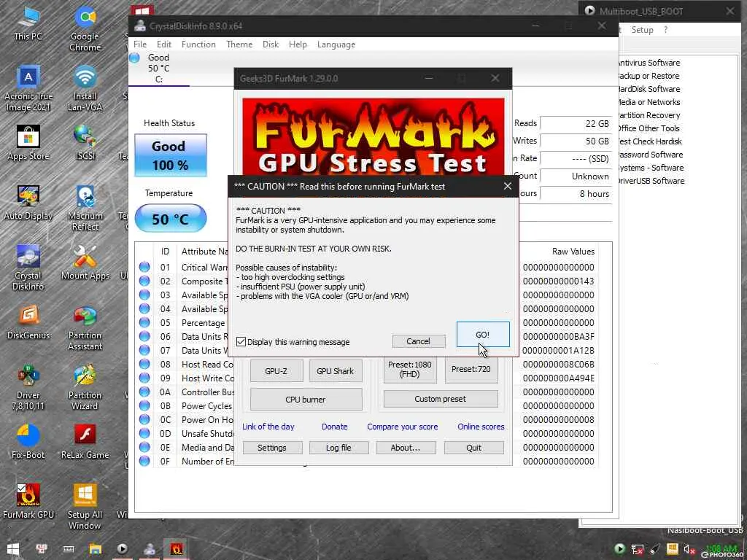Image resolution: width=747 pixels, height=560 pixels.
Task: Click the Donate link
Action: 334,426
